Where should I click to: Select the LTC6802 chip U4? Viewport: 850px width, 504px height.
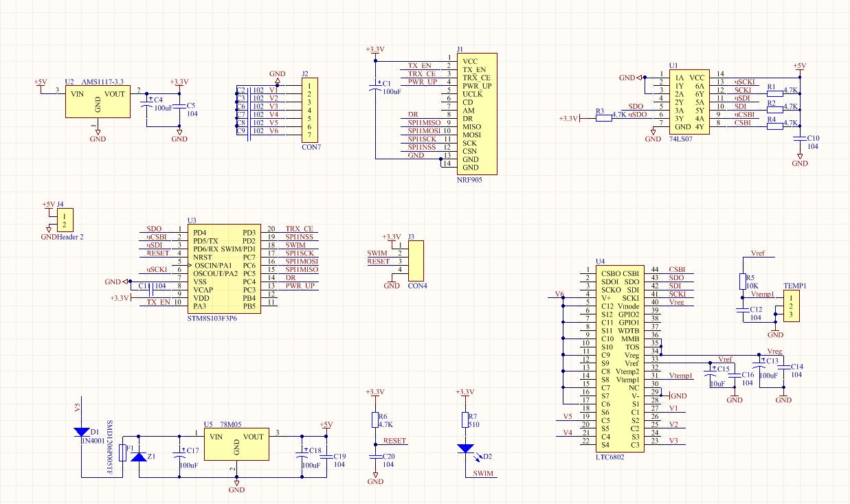tap(620, 358)
